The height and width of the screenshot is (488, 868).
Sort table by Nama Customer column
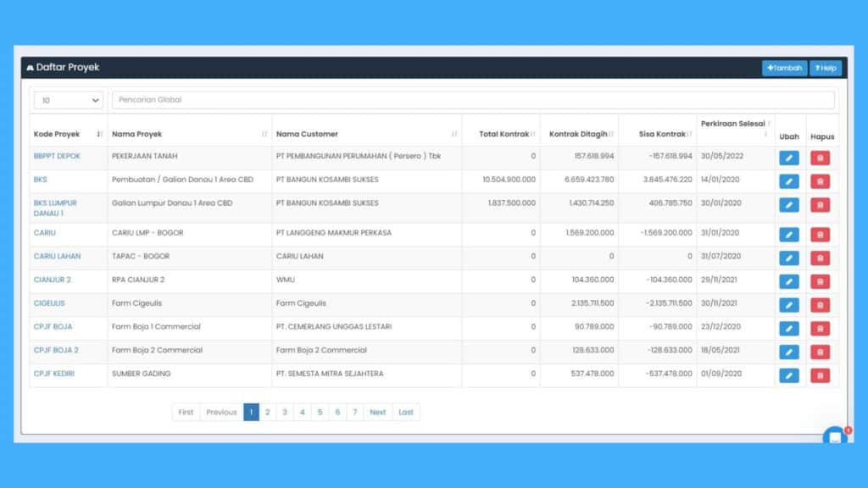[x=366, y=134]
